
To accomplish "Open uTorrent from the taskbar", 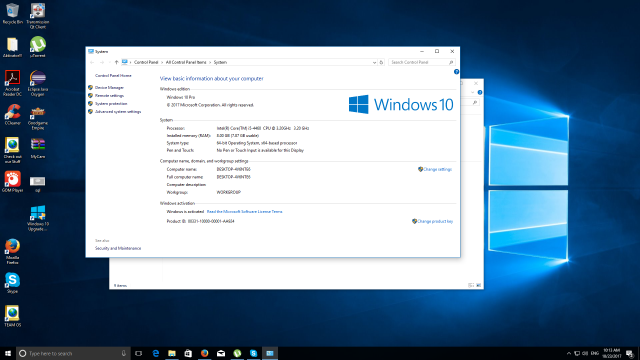I will (x=237, y=353).
